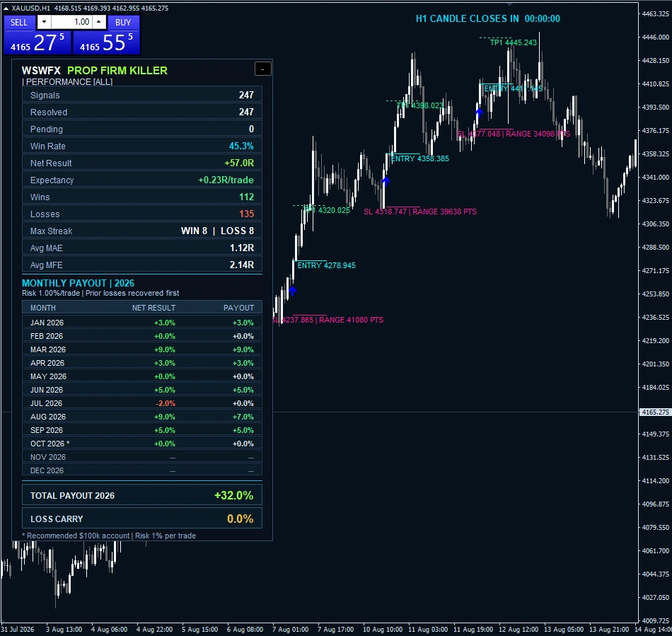Click the LOSS CARRY 0.0% value

(240, 519)
